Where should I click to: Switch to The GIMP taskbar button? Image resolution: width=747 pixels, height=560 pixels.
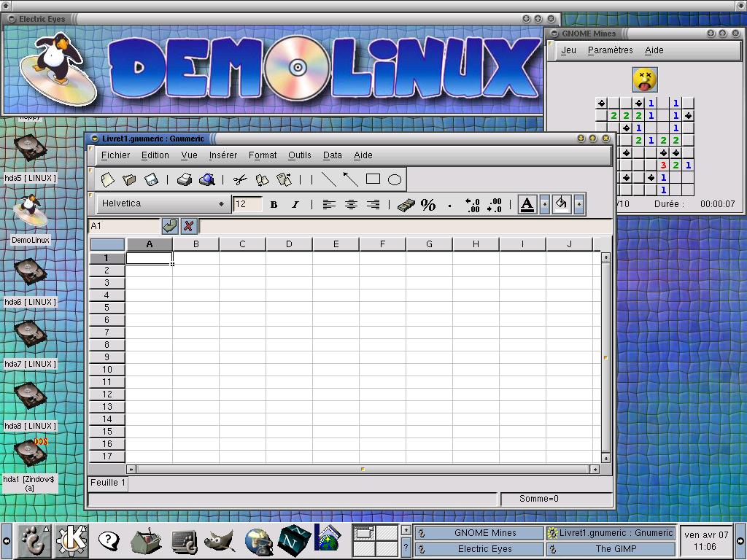[611, 549]
